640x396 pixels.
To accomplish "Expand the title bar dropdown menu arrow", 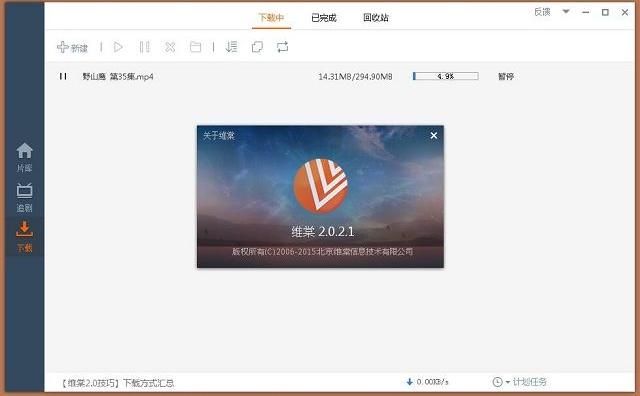I will [566, 12].
